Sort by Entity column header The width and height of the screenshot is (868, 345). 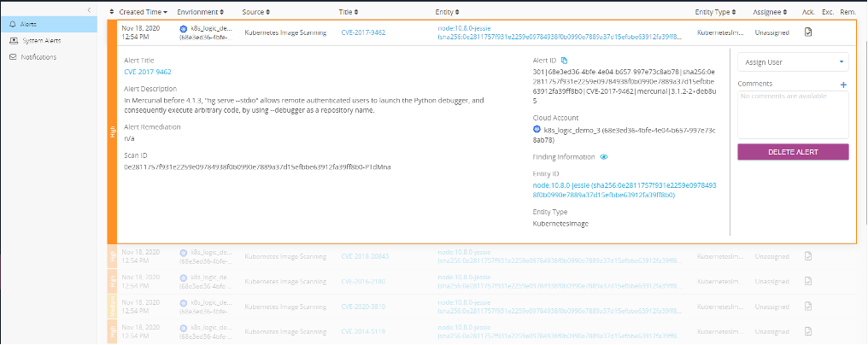coord(447,12)
